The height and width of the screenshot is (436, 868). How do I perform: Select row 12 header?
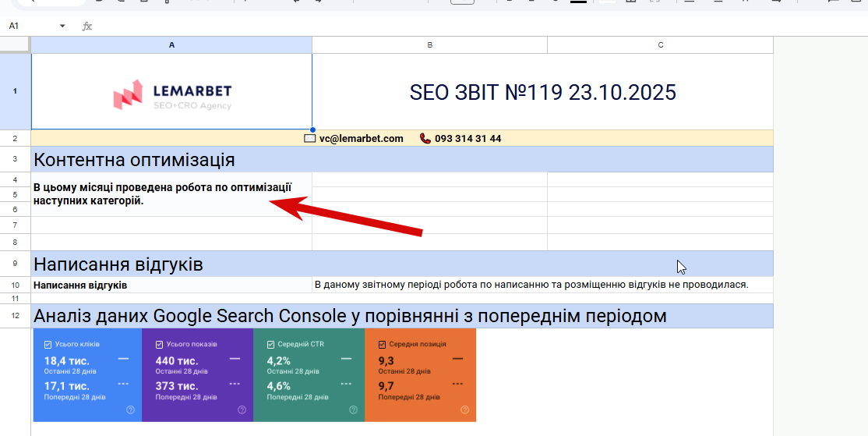[x=16, y=316]
